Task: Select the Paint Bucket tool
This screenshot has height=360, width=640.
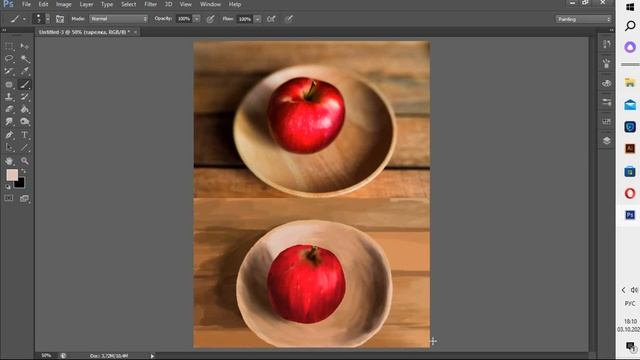Action: point(24,109)
